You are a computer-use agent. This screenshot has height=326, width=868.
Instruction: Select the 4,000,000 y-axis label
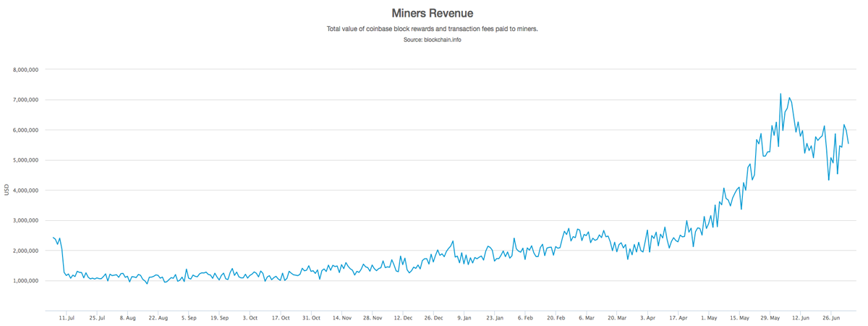(25, 191)
